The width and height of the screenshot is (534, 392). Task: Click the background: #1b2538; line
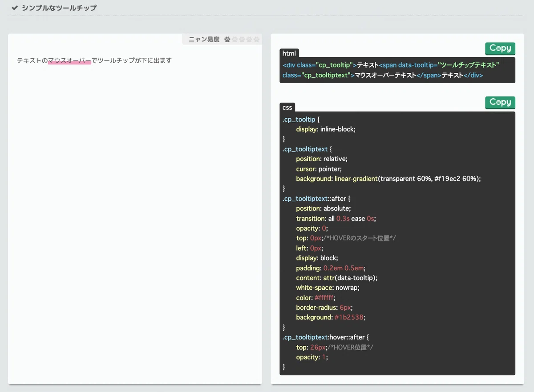[x=331, y=317]
